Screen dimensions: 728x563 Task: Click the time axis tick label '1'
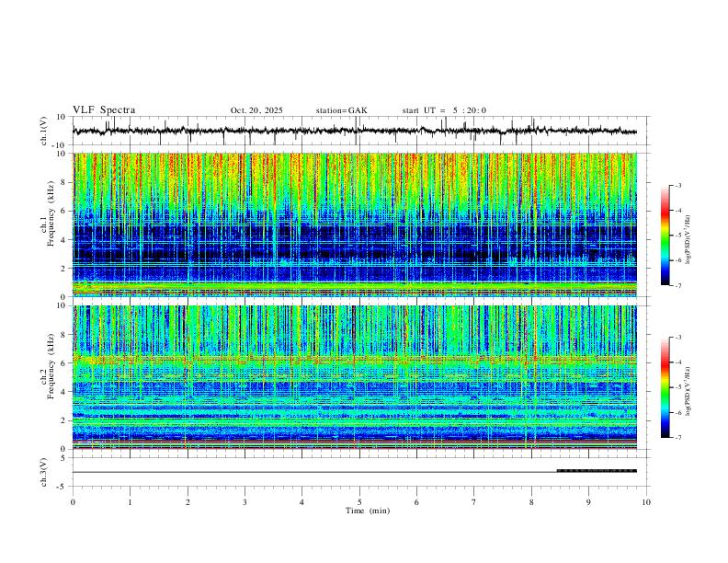tap(130, 502)
